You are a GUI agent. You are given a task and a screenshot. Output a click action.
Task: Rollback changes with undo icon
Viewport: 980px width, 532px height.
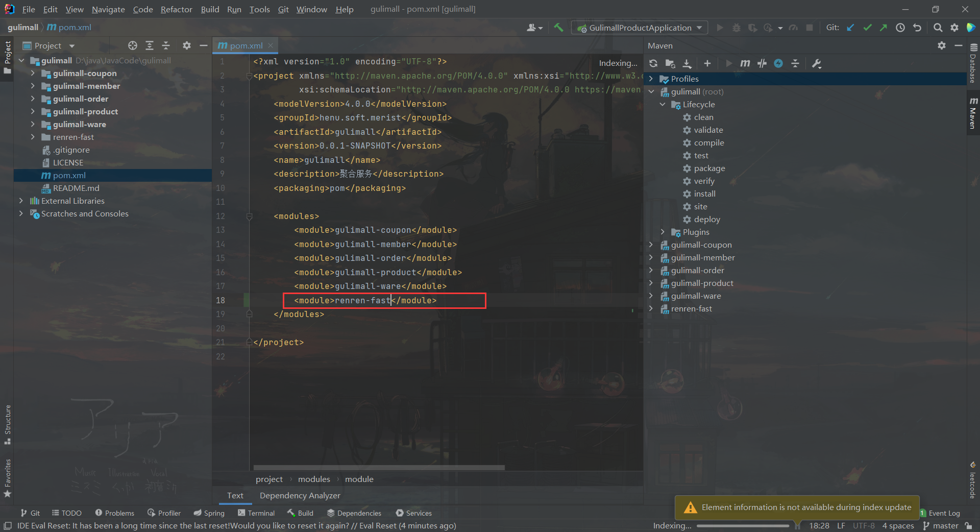(917, 28)
